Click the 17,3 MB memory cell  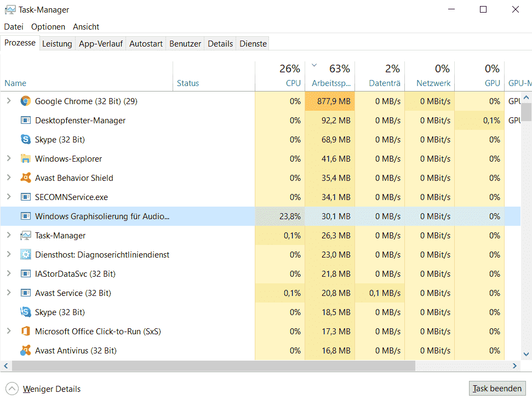point(330,332)
